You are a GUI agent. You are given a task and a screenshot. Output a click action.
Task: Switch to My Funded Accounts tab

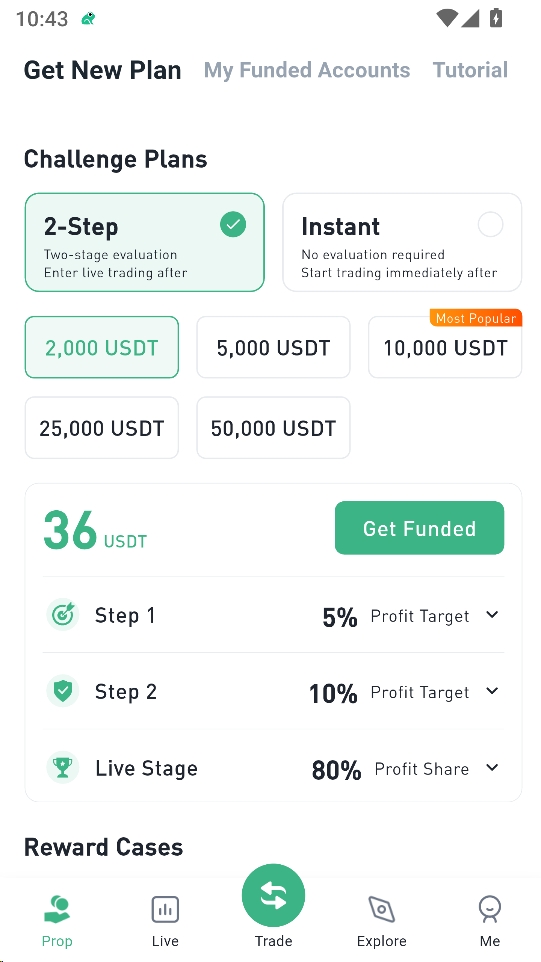coord(307,70)
